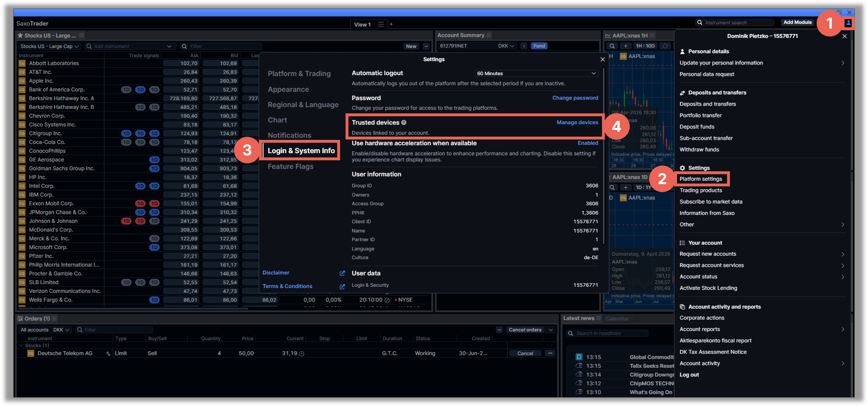
Task: Open DKK currency dropdown in Account Summary
Action: point(506,46)
